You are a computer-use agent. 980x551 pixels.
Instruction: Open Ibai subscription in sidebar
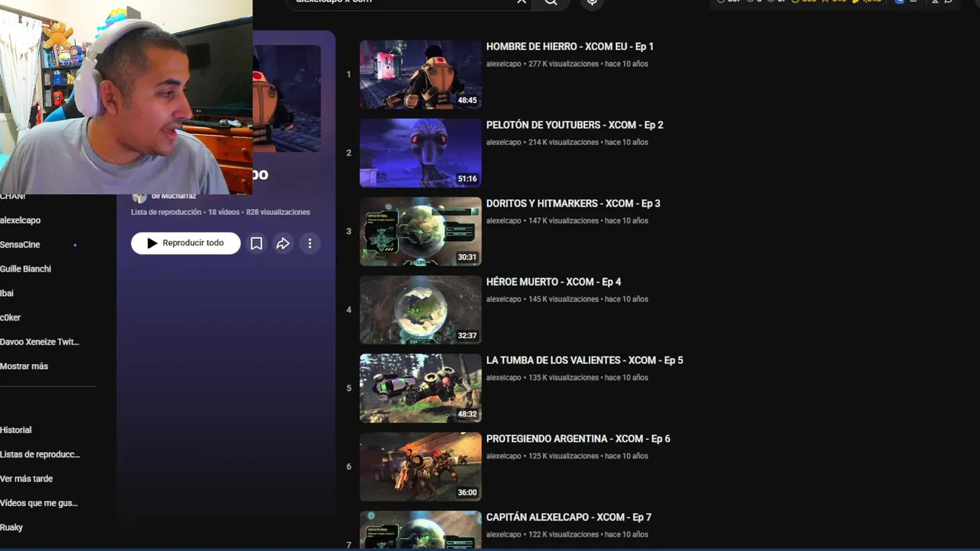point(7,293)
